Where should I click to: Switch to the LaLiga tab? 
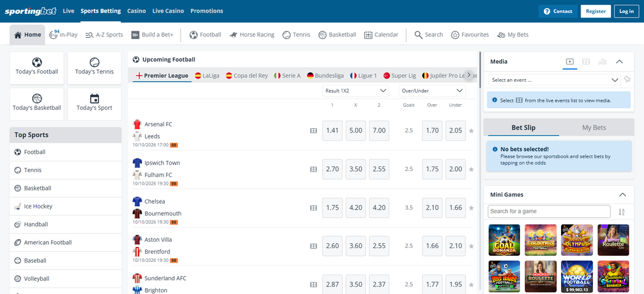[207, 75]
